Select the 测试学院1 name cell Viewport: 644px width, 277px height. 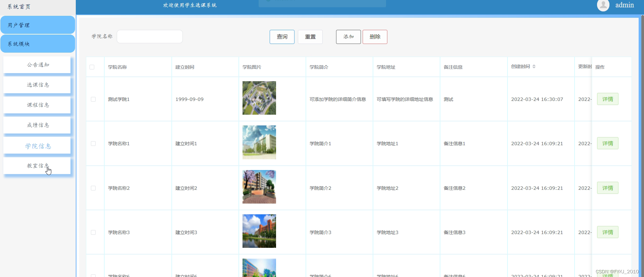pyautogui.click(x=119, y=99)
